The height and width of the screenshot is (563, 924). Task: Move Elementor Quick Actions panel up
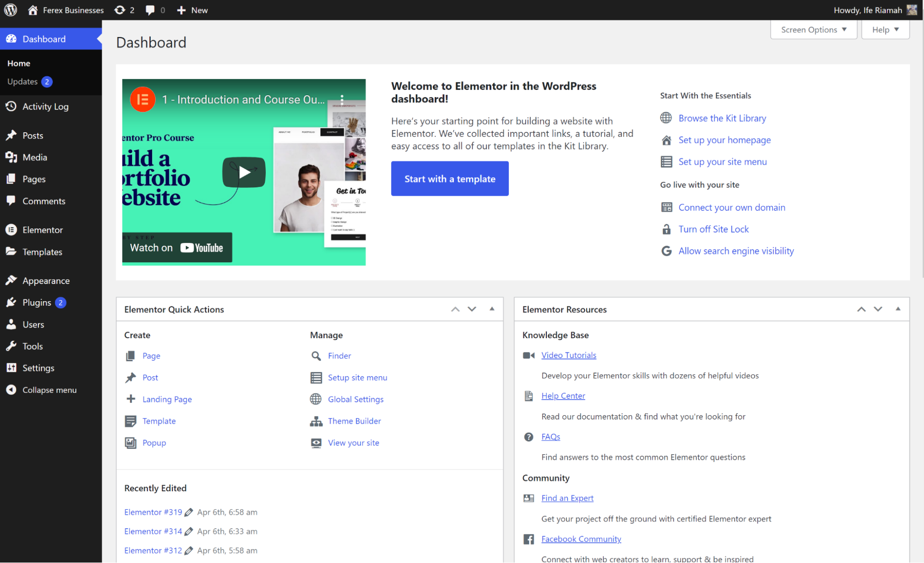point(455,309)
